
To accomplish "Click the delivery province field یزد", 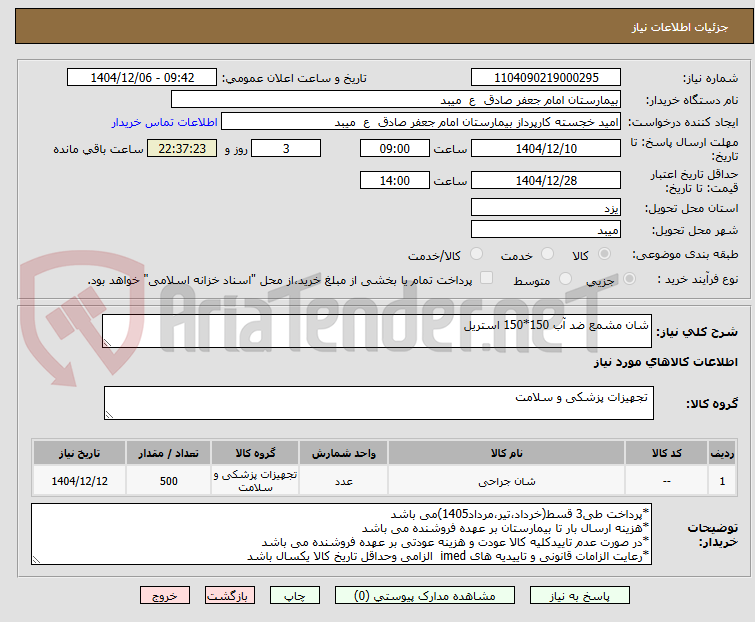I will click(546, 207).
